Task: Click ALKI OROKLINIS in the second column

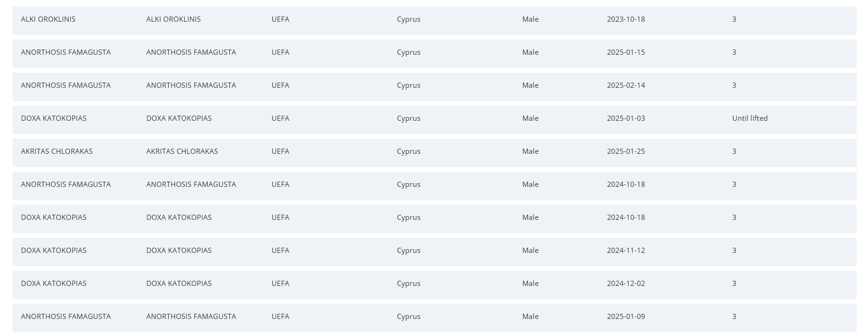Action: tap(173, 19)
